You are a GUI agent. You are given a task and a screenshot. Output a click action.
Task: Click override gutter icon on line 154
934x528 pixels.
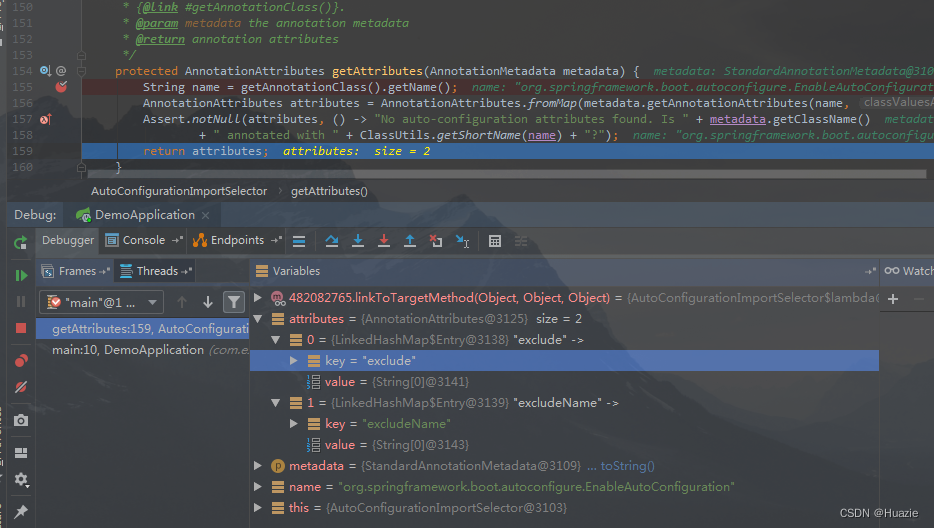[45, 71]
